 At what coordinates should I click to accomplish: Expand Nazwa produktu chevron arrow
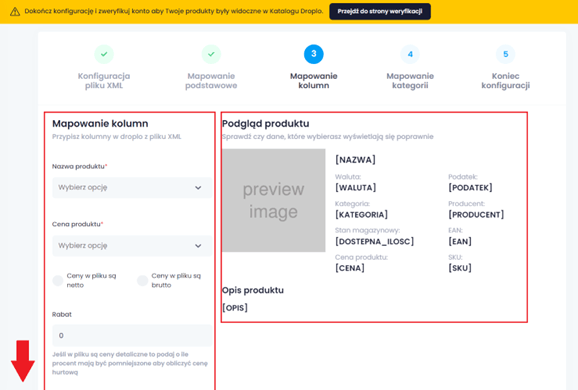click(198, 188)
